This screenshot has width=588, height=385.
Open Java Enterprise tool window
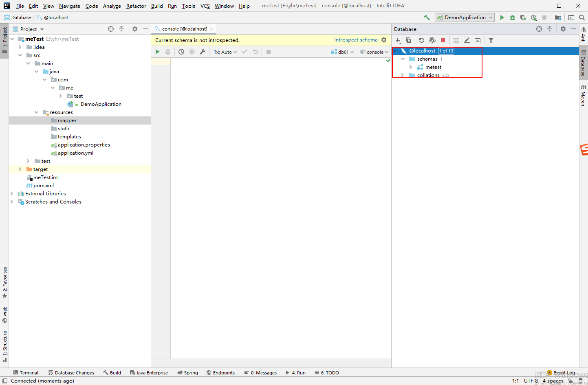[149, 373]
